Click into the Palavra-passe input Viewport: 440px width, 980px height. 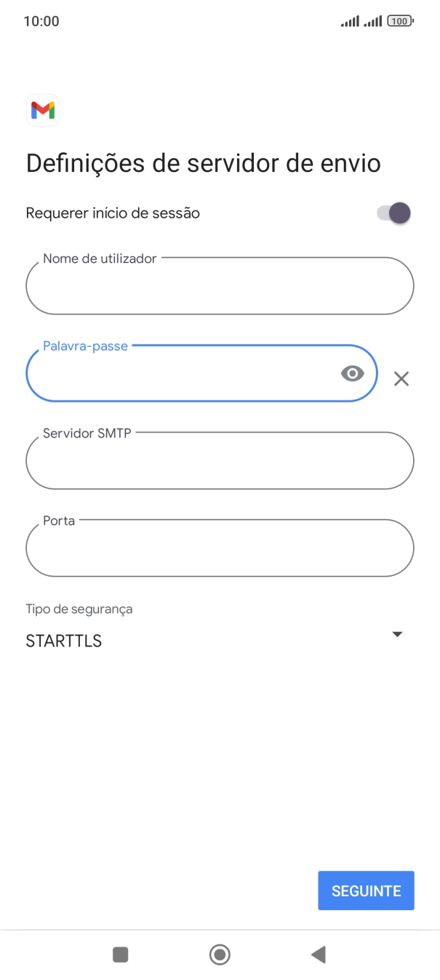(182, 374)
